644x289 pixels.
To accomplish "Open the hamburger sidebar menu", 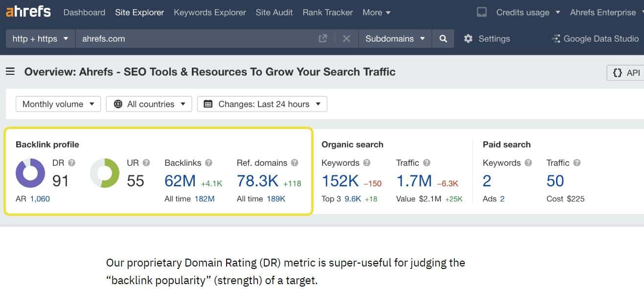I will point(10,72).
